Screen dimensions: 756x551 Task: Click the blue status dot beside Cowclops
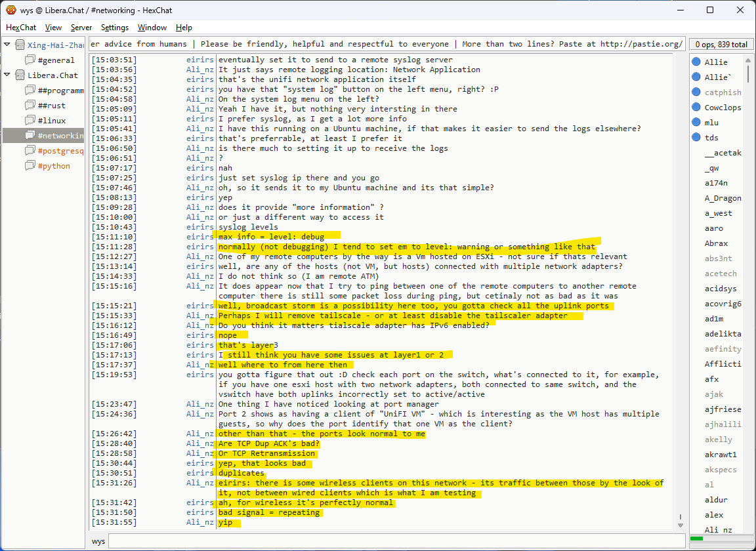point(696,108)
